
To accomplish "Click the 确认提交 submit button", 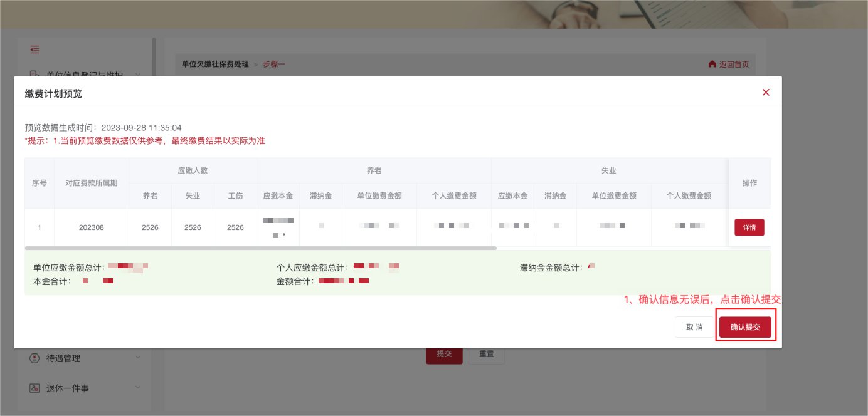I will (x=746, y=326).
